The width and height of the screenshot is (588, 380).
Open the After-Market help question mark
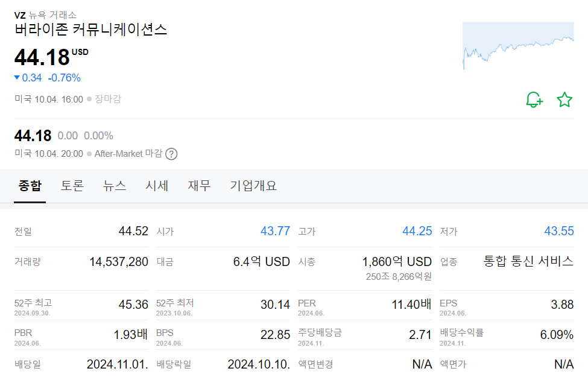coord(171,154)
